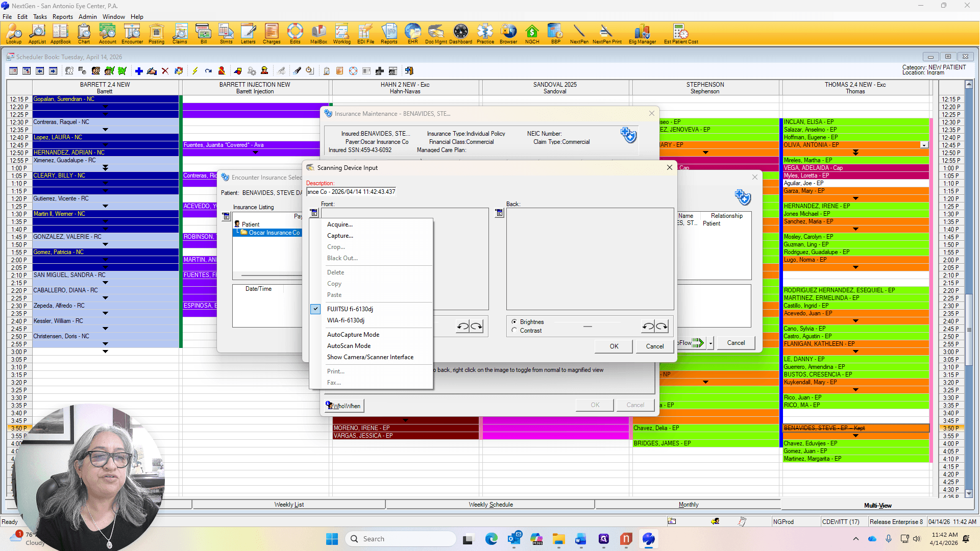Image resolution: width=980 pixels, height=551 pixels.
Task: Open the Doc Mgmt toolbar icon
Action: (436, 34)
